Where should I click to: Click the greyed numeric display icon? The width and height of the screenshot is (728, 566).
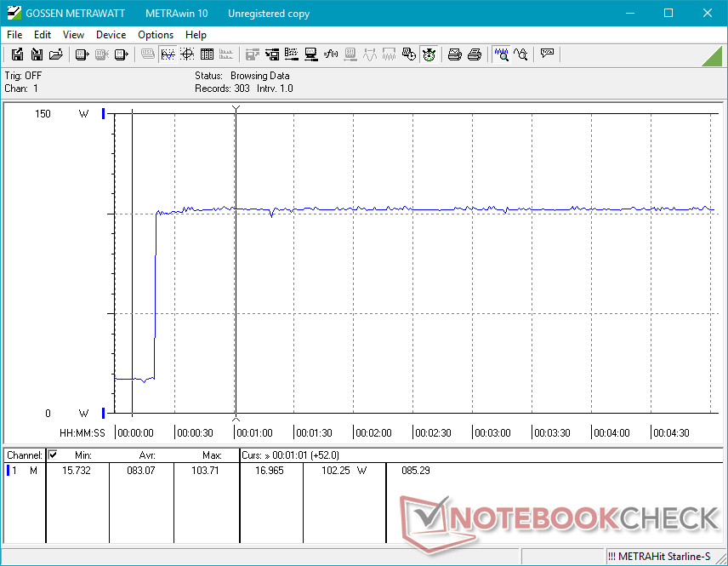point(148,54)
